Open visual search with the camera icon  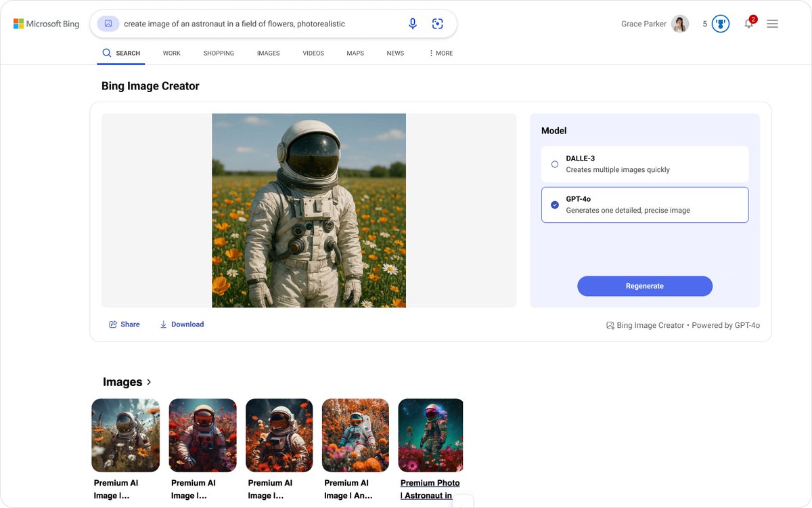click(x=437, y=23)
